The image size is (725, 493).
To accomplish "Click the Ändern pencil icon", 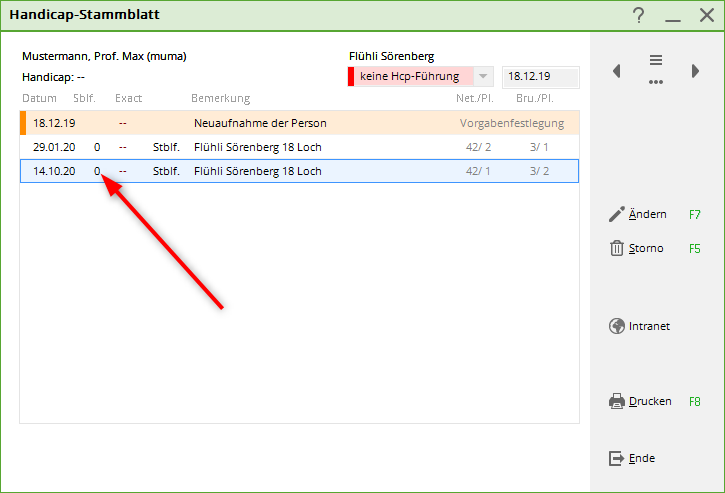I will (617, 214).
